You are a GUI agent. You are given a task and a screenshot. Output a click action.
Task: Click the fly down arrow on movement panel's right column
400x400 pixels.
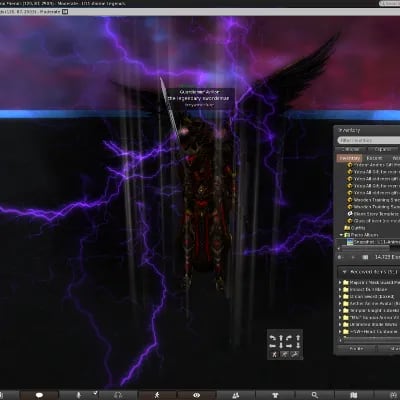(298, 345)
